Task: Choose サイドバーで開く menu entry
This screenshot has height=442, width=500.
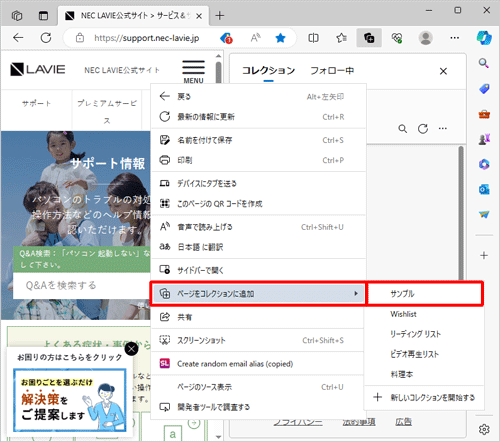Action: (x=258, y=270)
